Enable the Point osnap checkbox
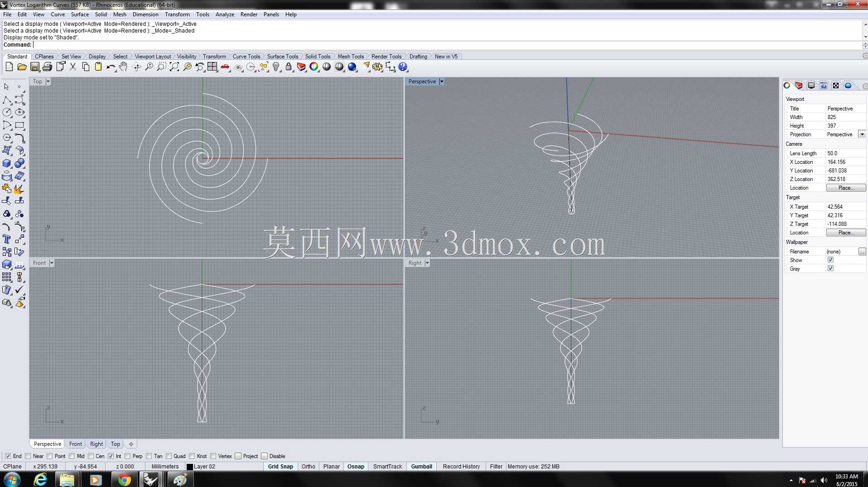This screenshot has width=868, height=487. [x=50, y=456]
